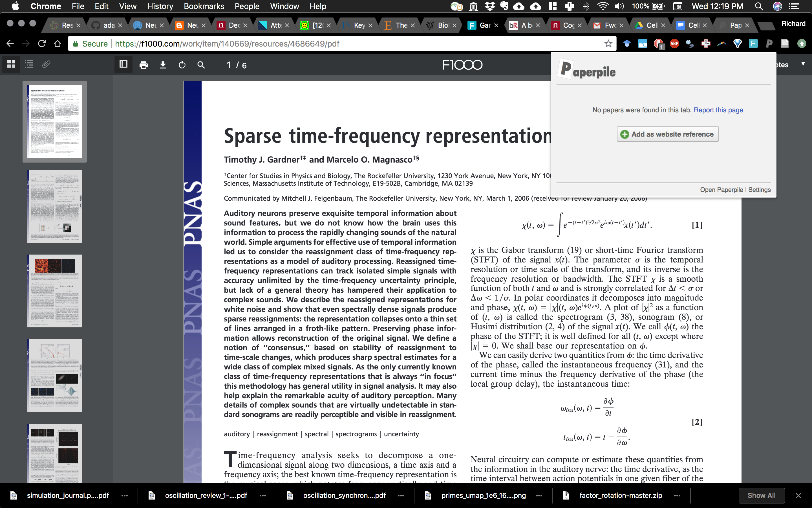Expand options for simulation_journal.p....pdf download
This screenshot has height=508, width=812.
(125, 496)
